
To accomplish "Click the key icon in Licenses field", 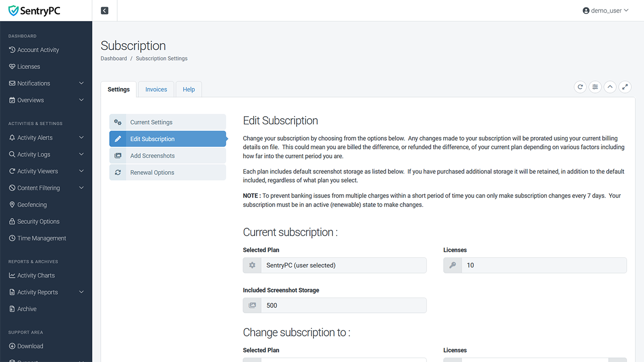I will click(452, 265).
